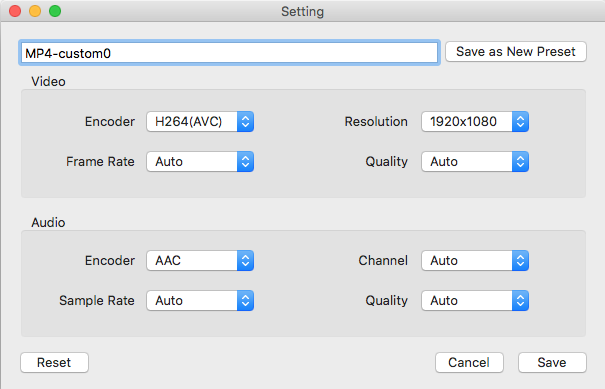The width and height of the screenshot is (605, 389).
Task: Open the Resolution 1920x1080 dropdown
Action: pos(475,122)
